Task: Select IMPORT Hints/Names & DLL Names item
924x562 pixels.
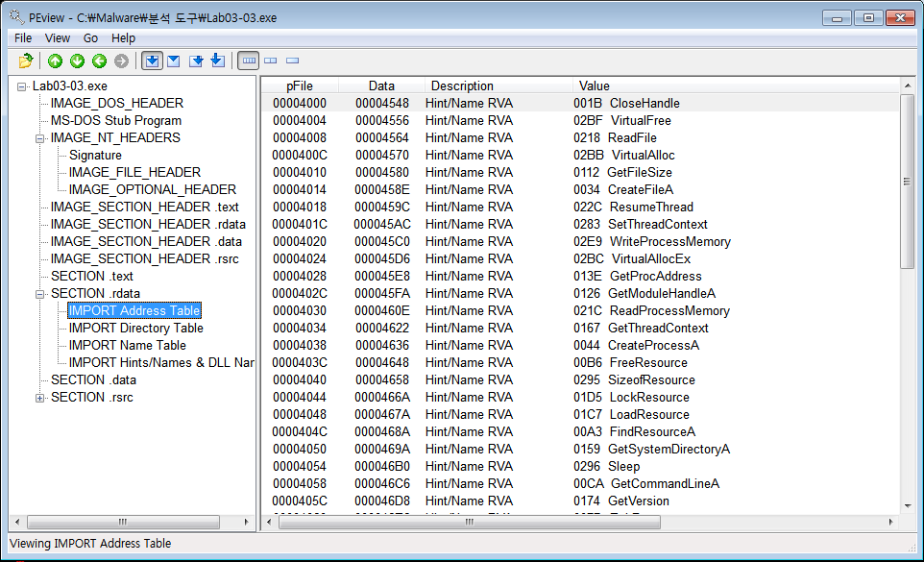Action: pos(161,362)
